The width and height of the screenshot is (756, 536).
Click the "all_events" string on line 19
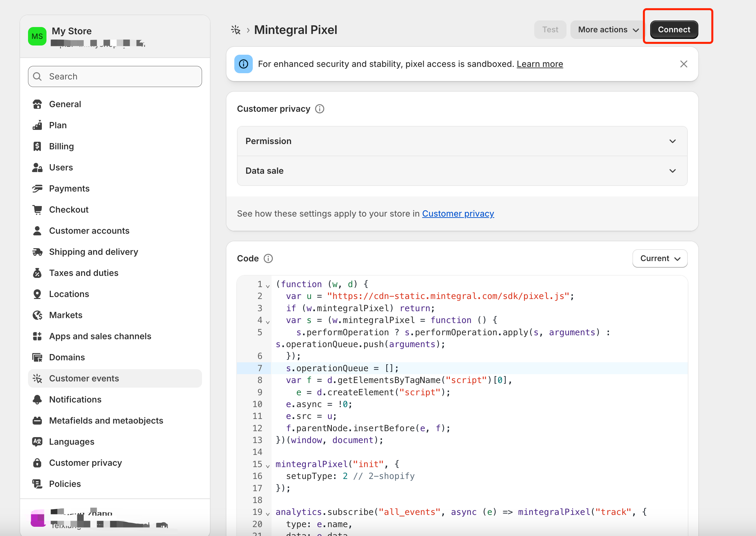(410, 512)
